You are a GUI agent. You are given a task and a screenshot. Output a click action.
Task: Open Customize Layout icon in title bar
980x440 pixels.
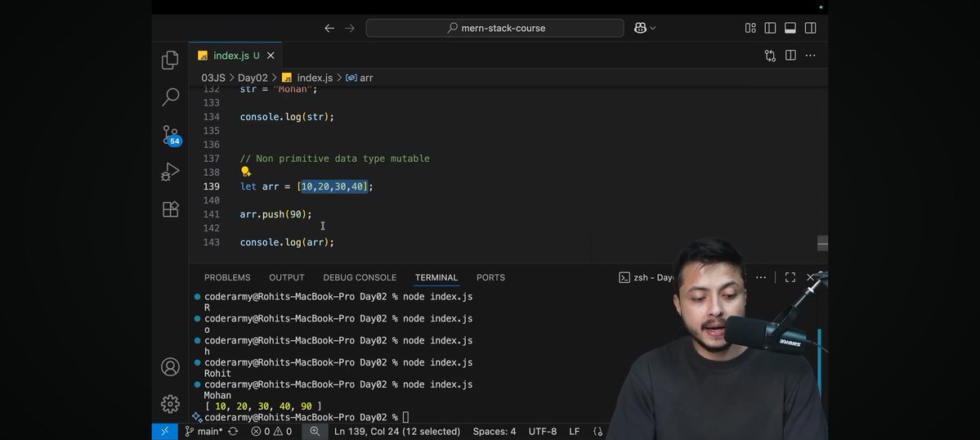point(750,28)
